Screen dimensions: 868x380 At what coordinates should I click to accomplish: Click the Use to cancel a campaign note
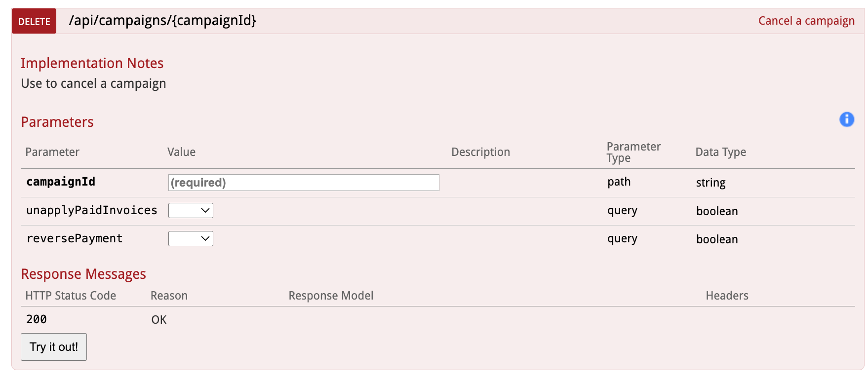pyautogui.click(x=93, y=83)
